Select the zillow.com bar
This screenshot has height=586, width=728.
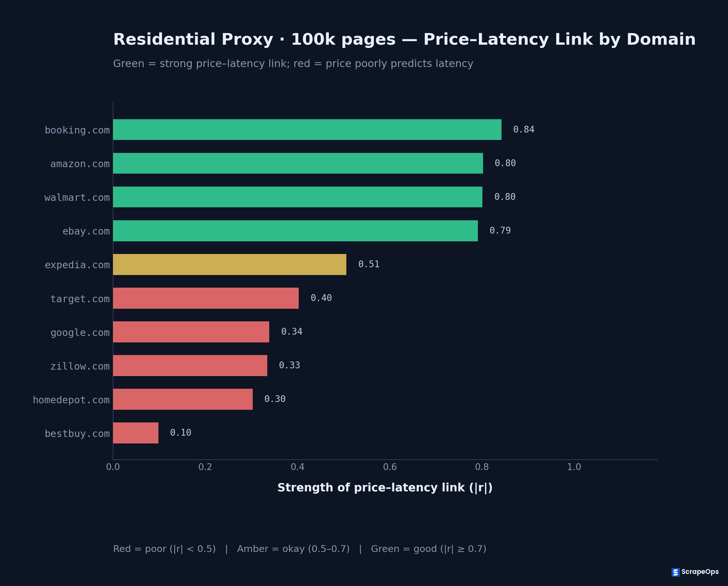pyautogui.click(x=190, y=366)
